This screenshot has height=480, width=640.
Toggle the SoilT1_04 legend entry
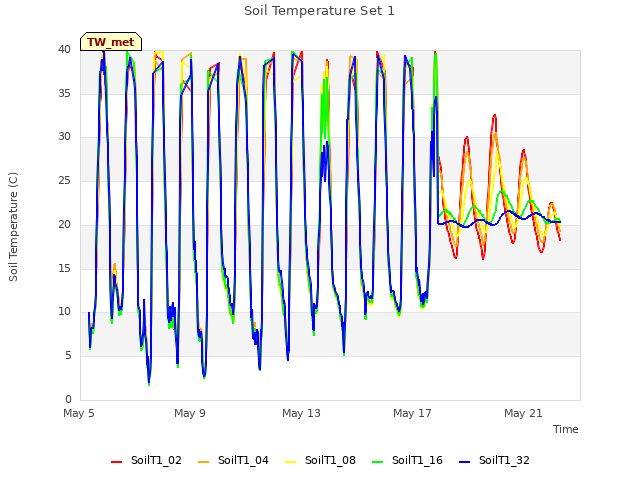233,460
